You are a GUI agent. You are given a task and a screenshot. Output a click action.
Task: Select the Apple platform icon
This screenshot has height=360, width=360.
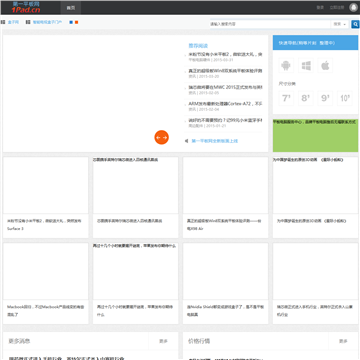[x=325, y=65]
